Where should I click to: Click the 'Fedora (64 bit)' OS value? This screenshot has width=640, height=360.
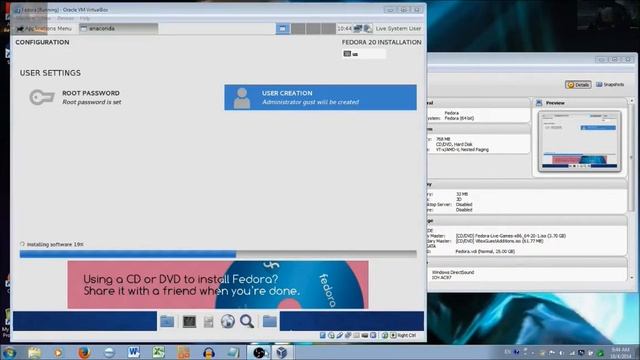(459, 118)
